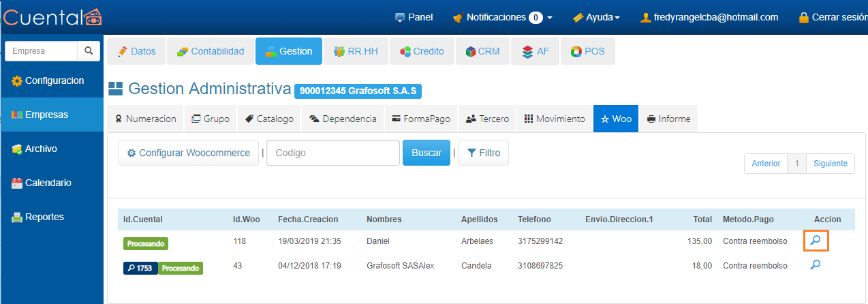This screenshot has width=868, height=304.
Task: Expand the Notificaciones dropdown
Action: pos(502,17)
